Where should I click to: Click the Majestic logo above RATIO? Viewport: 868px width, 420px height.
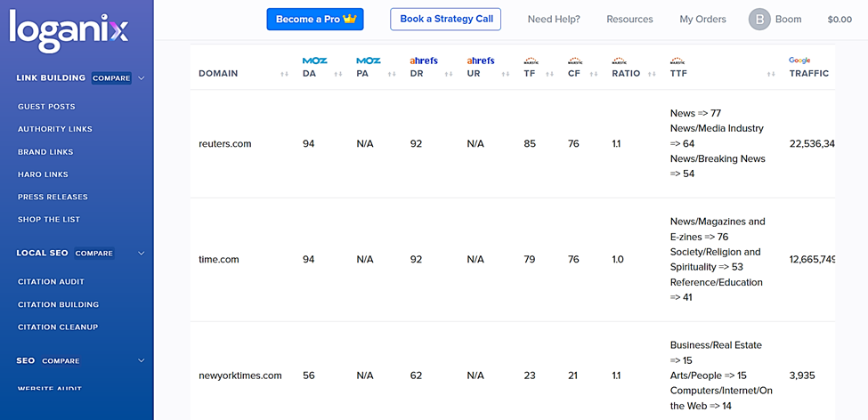(x=620, y=61)
